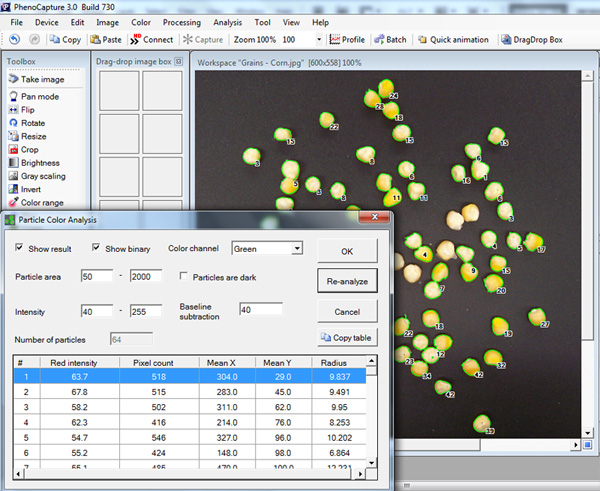
Task: Expand the zoom percentage dropdown
Action: pyautogui.click(x=319, y=40)
